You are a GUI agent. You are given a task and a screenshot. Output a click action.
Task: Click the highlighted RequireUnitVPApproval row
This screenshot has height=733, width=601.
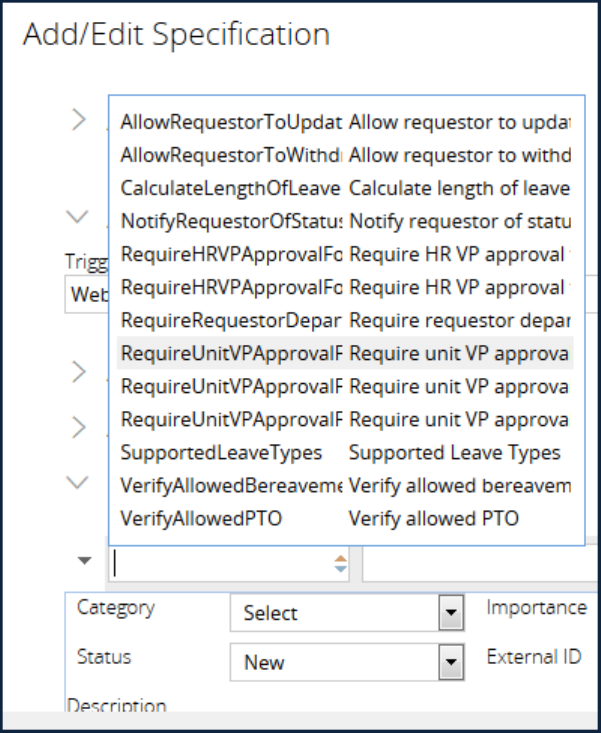[232, 353]
